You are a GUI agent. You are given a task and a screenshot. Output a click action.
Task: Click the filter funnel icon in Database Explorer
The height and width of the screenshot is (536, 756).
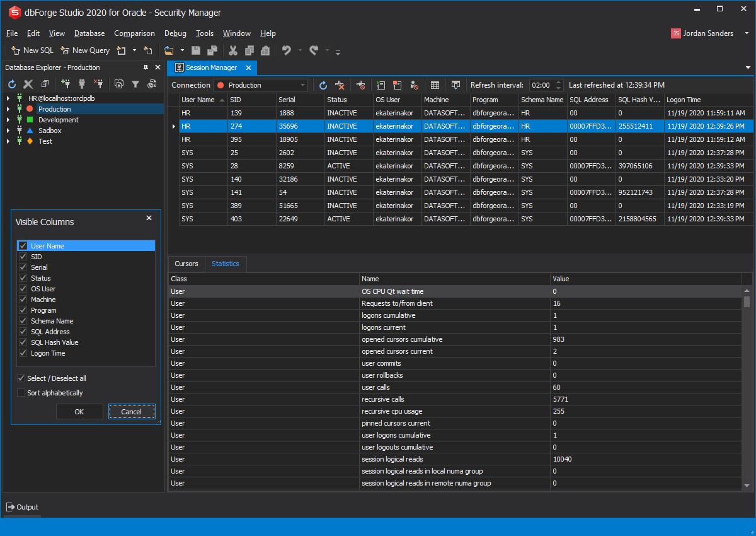135,84
